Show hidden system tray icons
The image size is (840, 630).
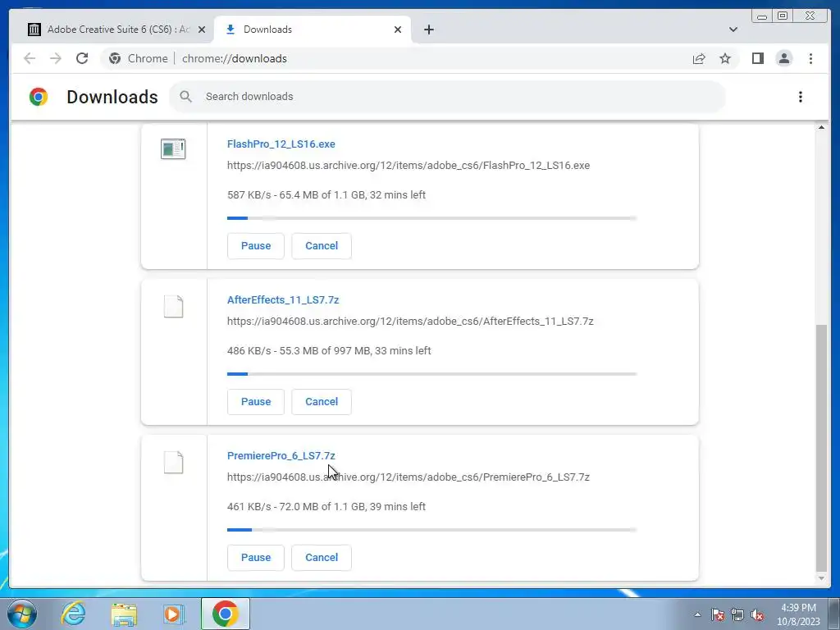click(697, 614)
